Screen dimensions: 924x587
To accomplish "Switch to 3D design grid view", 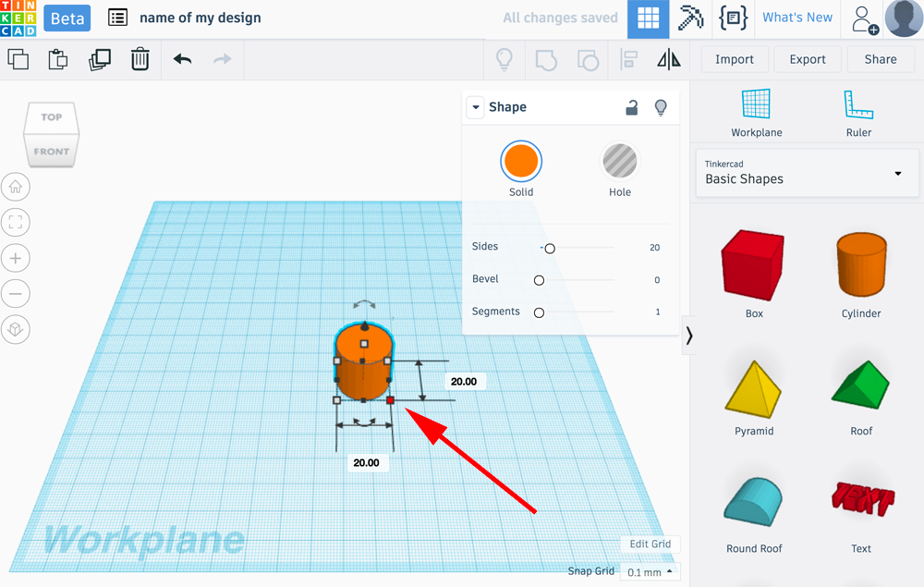I will [x=649, y=18].
